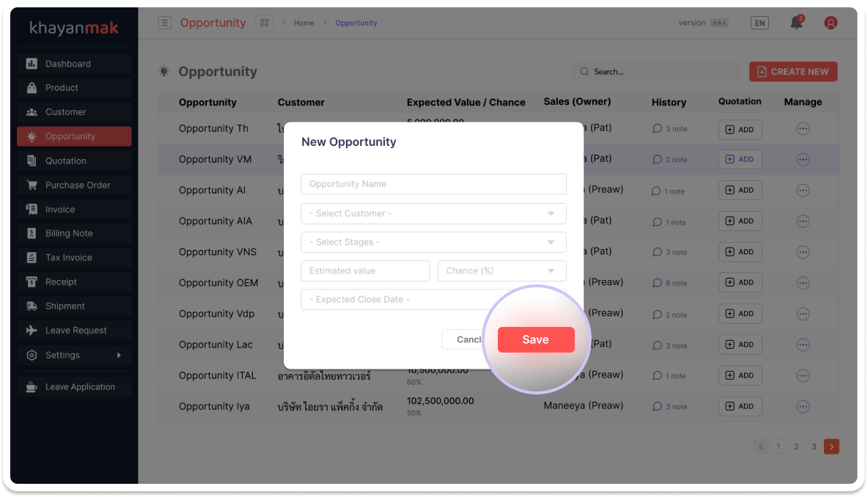Select Leave Request sidebar item

74,331
